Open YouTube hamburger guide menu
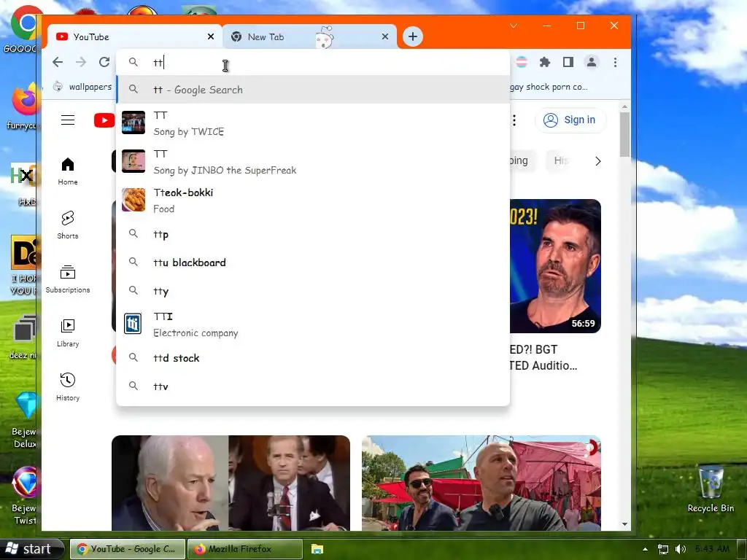Image resolution: width=747 pixels, height=560 pixels. pyautogui.click(x=68, y=120)
